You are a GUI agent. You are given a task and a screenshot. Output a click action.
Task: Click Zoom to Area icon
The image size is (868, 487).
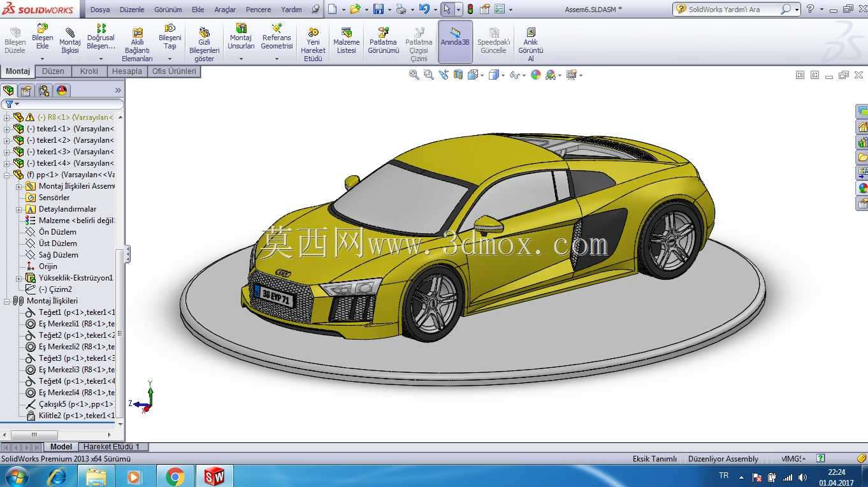pos(429,75)
